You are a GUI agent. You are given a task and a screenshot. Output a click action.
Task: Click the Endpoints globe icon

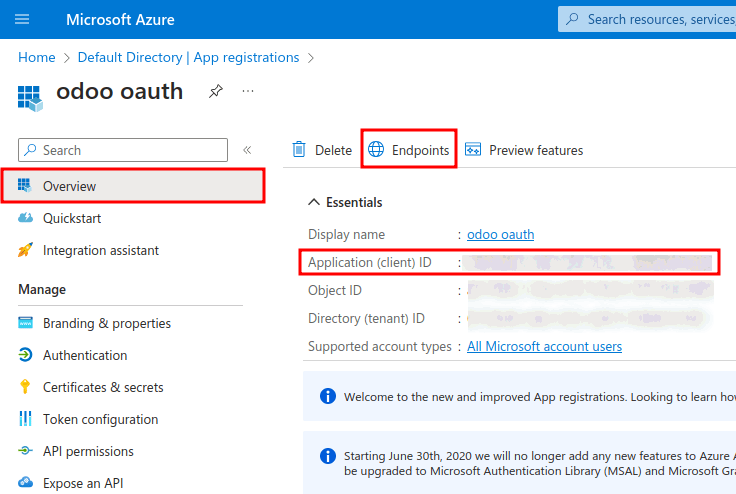[x=376, y=150]
